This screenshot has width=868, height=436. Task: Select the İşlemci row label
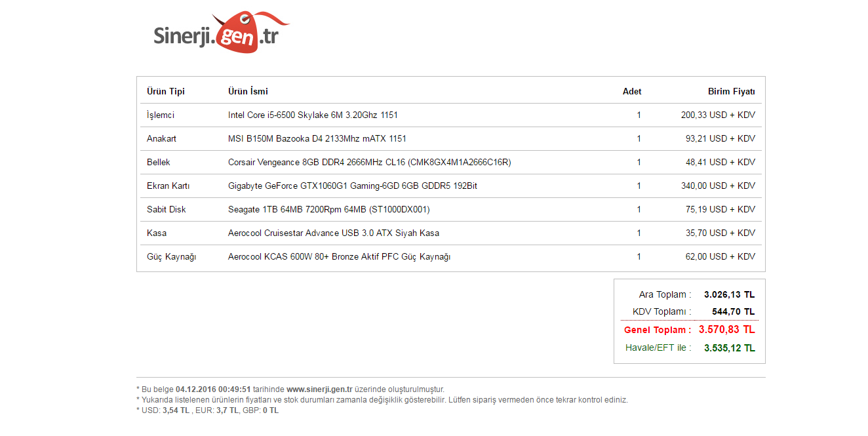coord(161,115)
